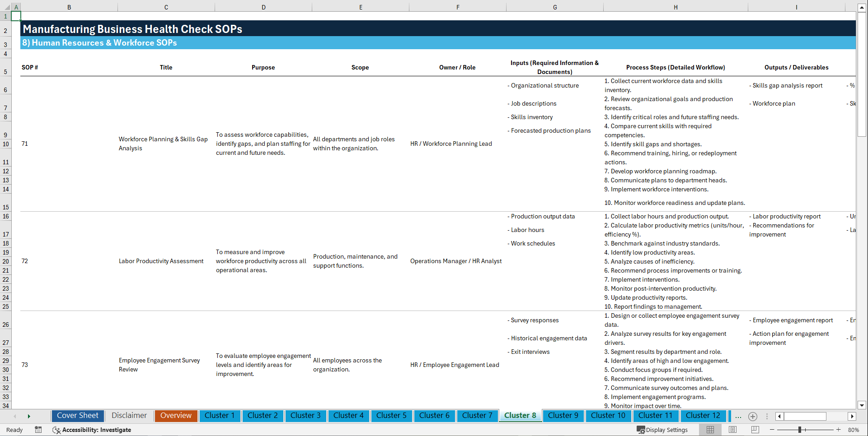Zoom out using the minus button
This screenshot has height=436, width=868.
click(x=772, y=430)
